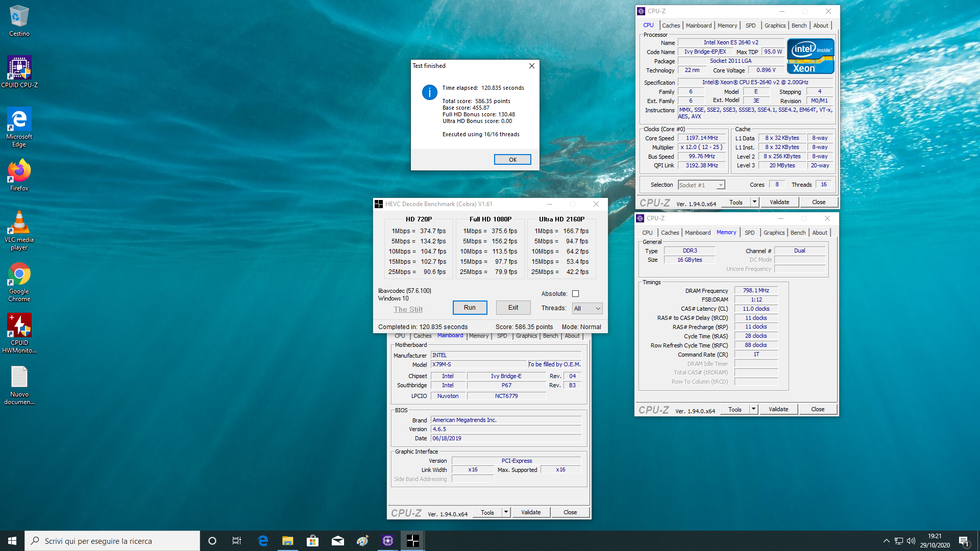
Task: Click the Core Speed 1197.14 MHz value
Action: pyautogui.click(x=702, y=138)
